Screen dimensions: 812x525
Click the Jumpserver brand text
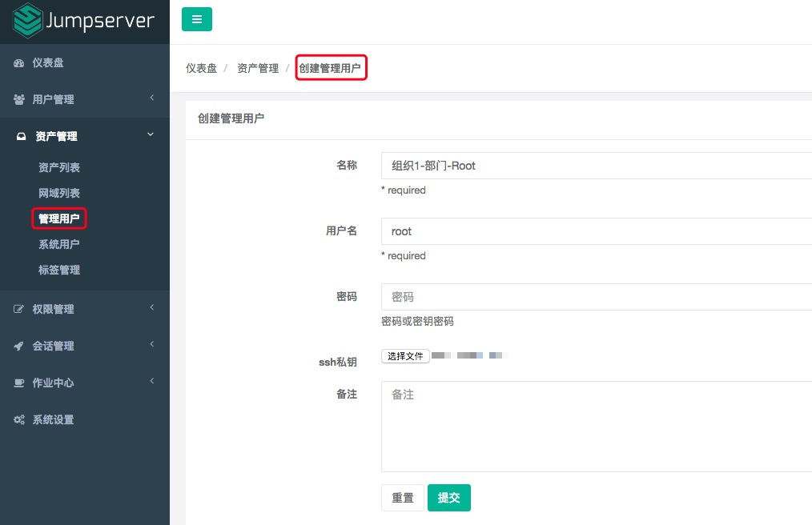100,21
